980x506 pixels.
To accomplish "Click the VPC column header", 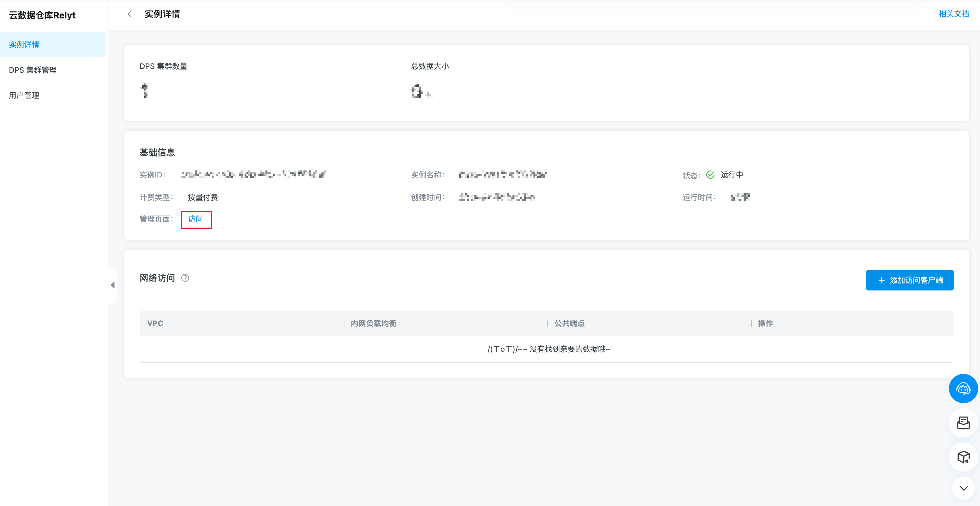I will (x=155, y=323).
